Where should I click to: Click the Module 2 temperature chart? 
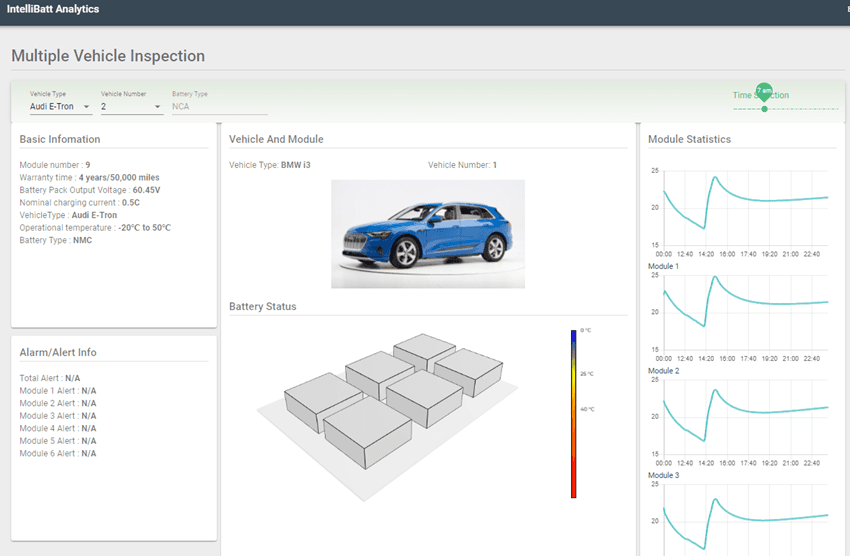click(740, 318)
